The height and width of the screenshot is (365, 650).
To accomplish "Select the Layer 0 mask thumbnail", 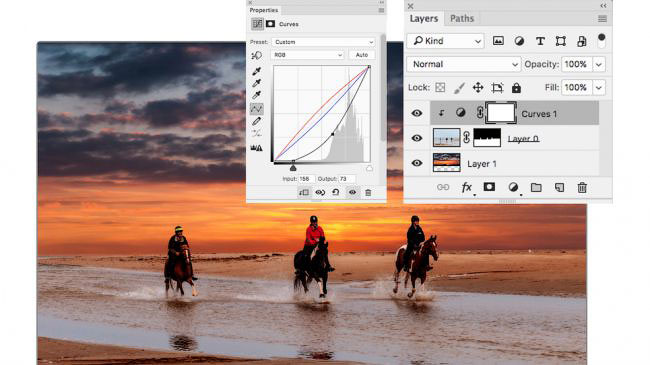I will pyautogui.click(x=487, y=138).
